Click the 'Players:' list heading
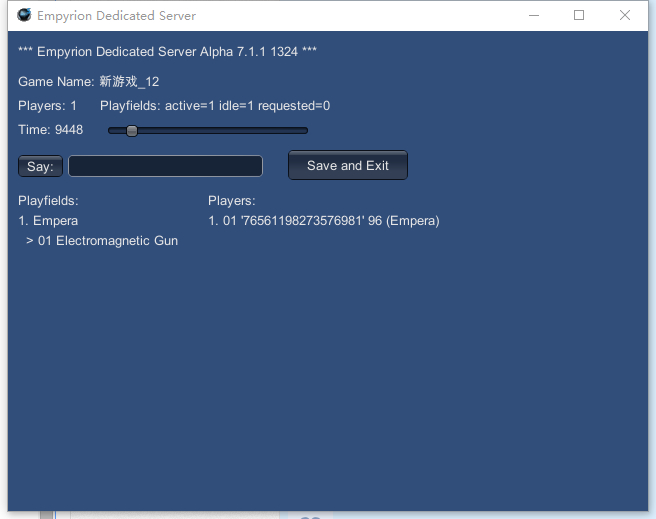The height and width of the screenshot is (519, 656). (232, 200)
